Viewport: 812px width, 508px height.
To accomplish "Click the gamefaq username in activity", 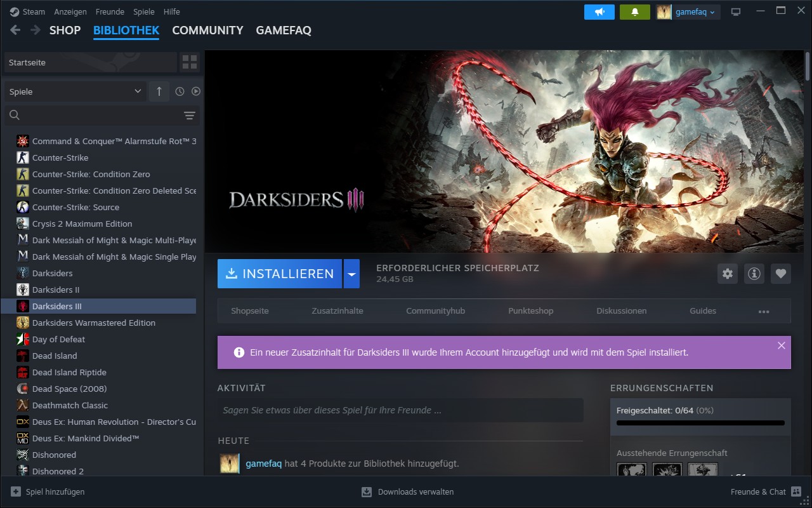I will coord(264,464).
